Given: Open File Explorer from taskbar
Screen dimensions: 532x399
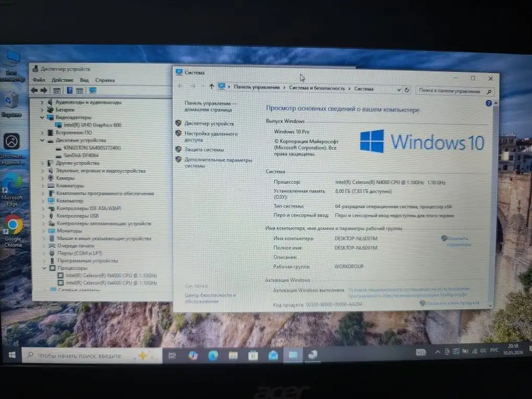Looking at the screenshot, I should click(x=233, y=355).
